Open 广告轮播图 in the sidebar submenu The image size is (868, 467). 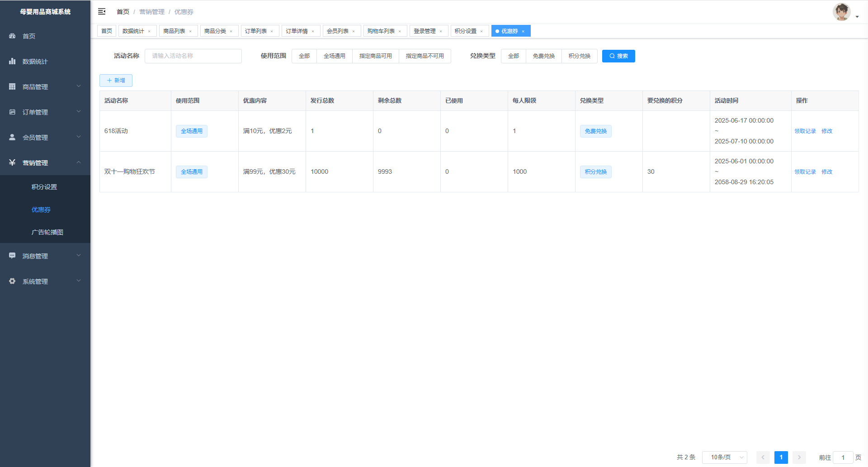coord(47,232)
